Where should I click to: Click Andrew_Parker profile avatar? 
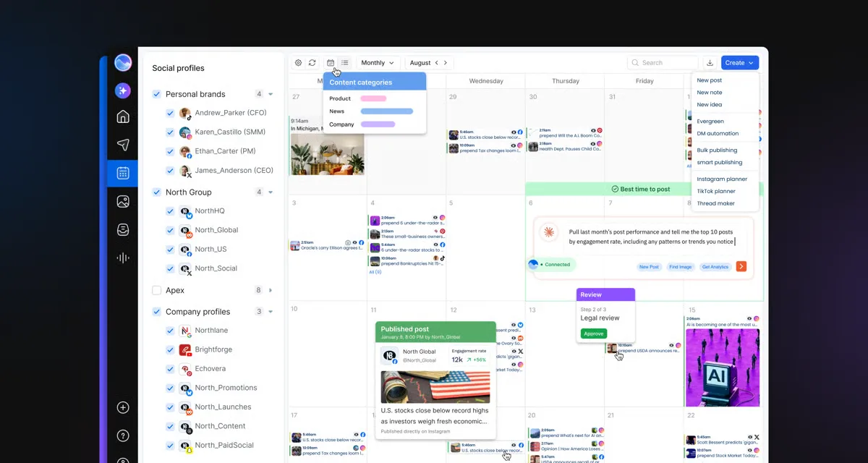click(x=185, y=113)
